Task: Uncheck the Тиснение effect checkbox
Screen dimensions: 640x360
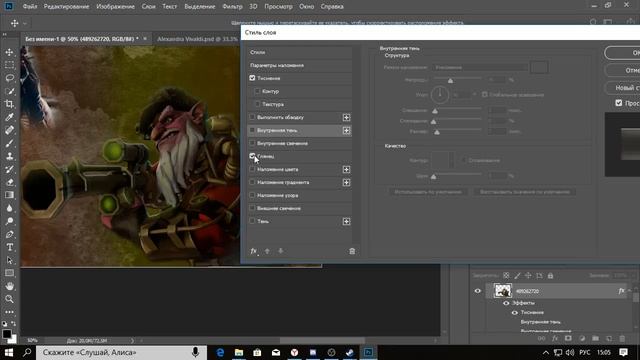Action: 252,78
